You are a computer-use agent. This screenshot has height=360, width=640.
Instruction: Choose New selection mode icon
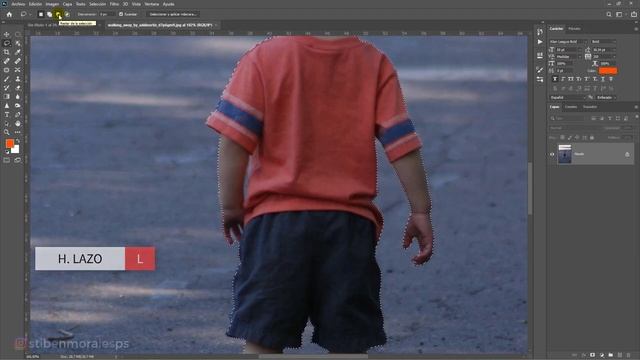40,14
